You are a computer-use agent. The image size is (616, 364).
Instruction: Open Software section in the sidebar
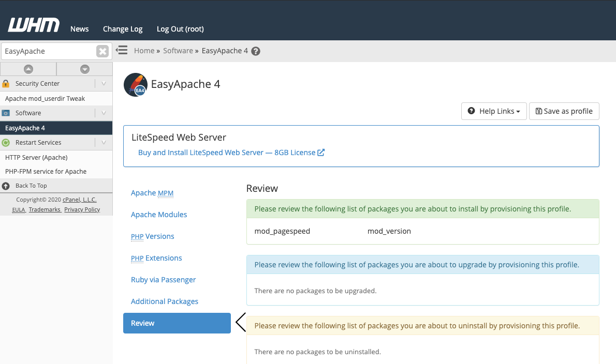[28, 113]
